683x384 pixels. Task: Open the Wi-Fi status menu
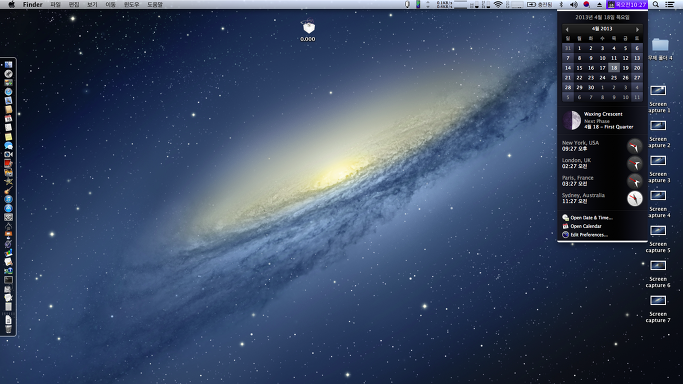point(498,4)
